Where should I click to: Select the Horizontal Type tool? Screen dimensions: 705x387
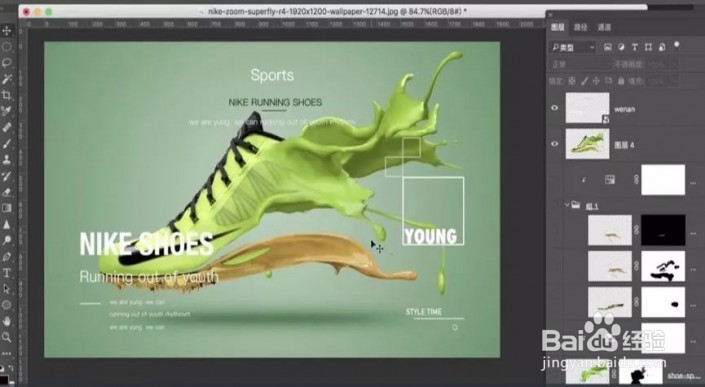(x=7, y=273)
